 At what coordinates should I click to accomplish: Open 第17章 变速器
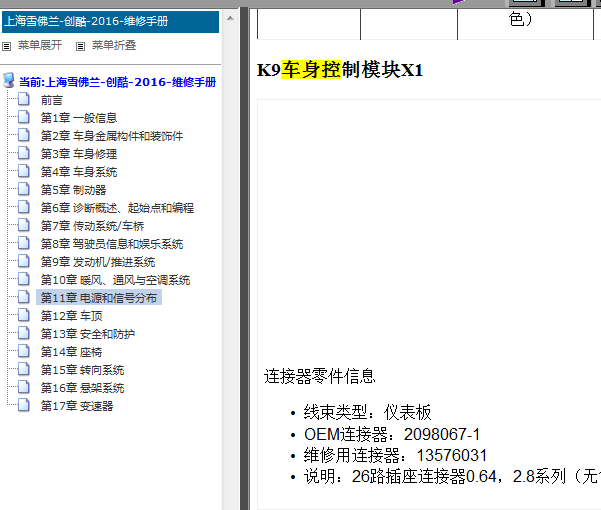[x=77, y=406]
